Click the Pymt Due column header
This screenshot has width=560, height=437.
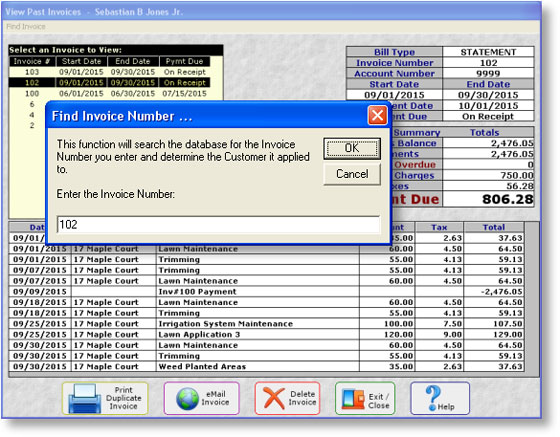(x=184, y=61)
